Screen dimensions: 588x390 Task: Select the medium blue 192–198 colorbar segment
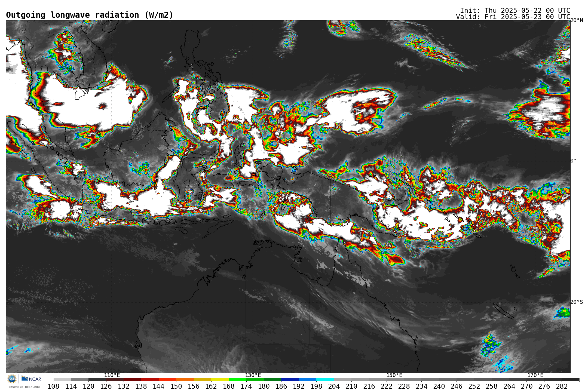click(x=308, y=379)
